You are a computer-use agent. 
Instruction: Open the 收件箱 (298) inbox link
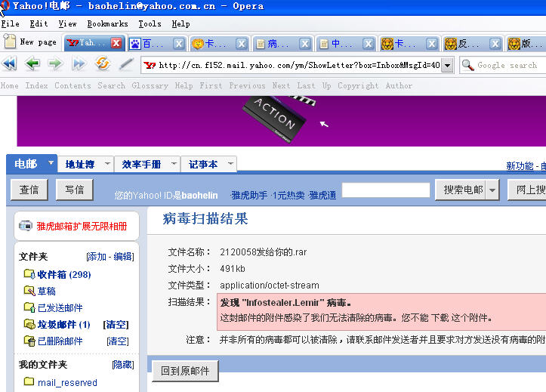pyautogui.click(x=64, y=275)
